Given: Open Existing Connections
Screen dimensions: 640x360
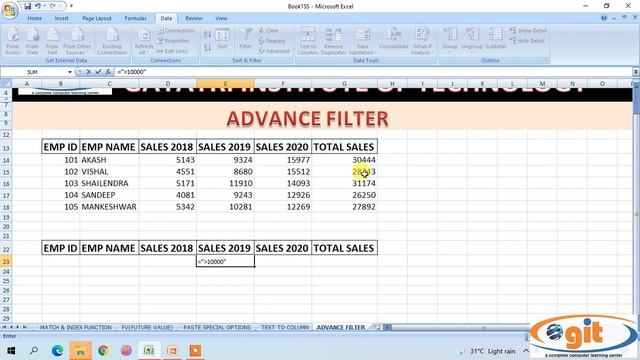Looking at the screenshot, I should click(112, 41).
